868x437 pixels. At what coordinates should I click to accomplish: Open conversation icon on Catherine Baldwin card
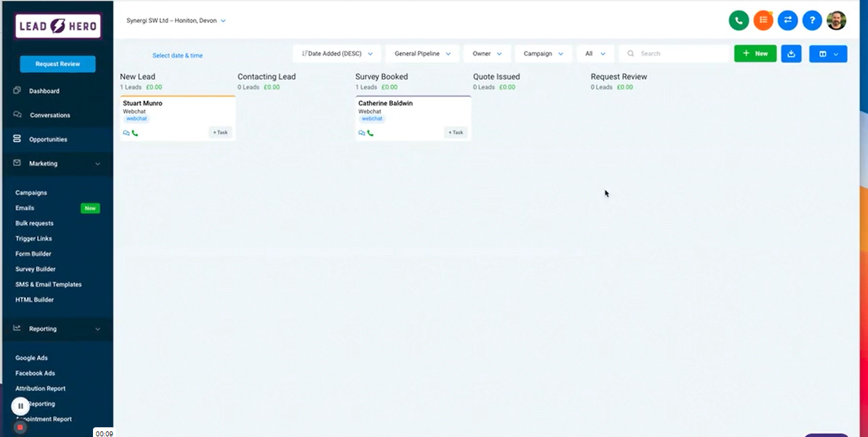tap(361, 132)
